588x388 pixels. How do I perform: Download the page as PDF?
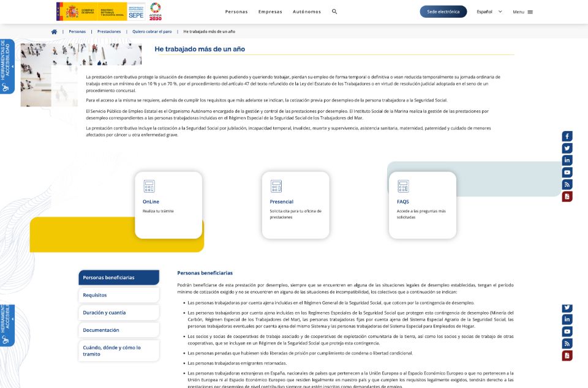567,196
